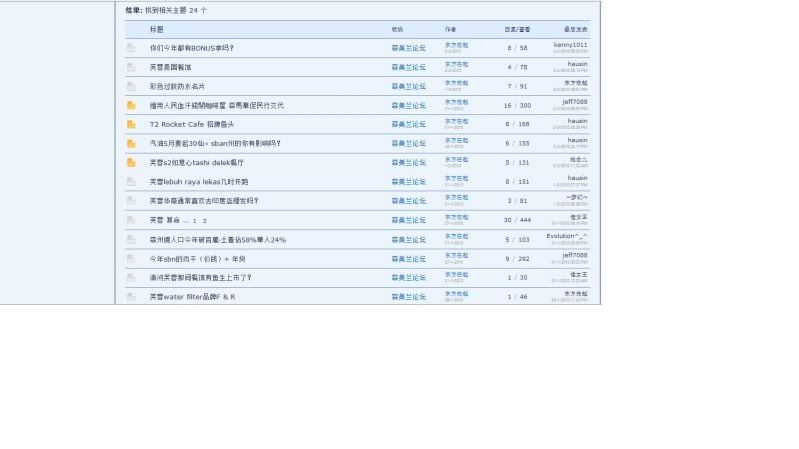
Task: Open the tashi delek餐厅 thread title
Action: 197,163
